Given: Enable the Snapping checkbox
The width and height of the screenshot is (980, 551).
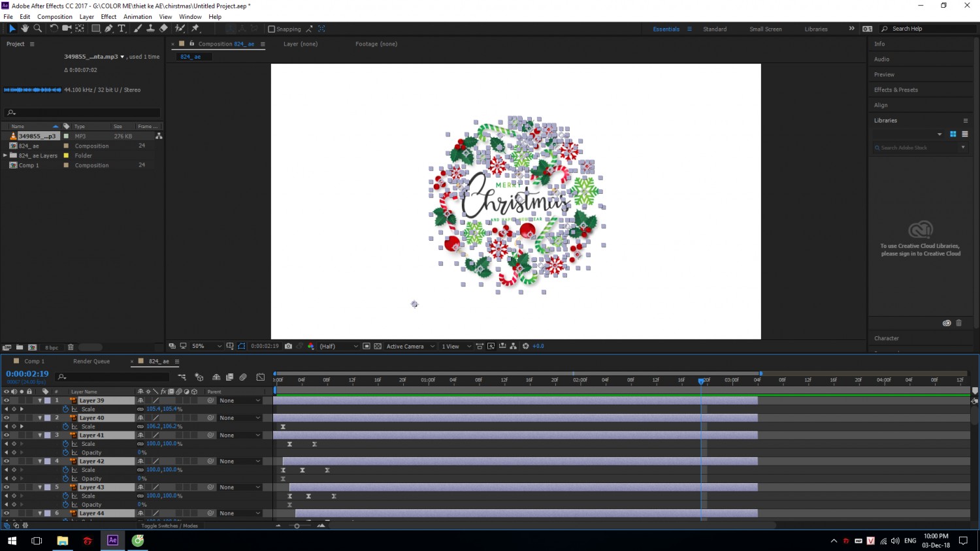Looking at the screenshot, I should tap(272, 29).
